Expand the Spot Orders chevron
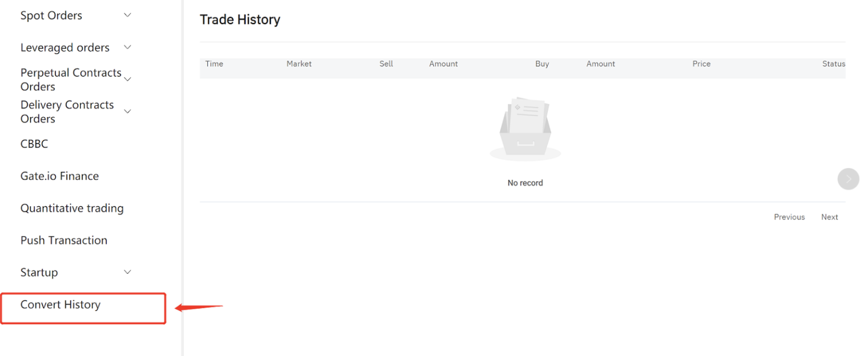868x356 pixels. pos(127,15)
